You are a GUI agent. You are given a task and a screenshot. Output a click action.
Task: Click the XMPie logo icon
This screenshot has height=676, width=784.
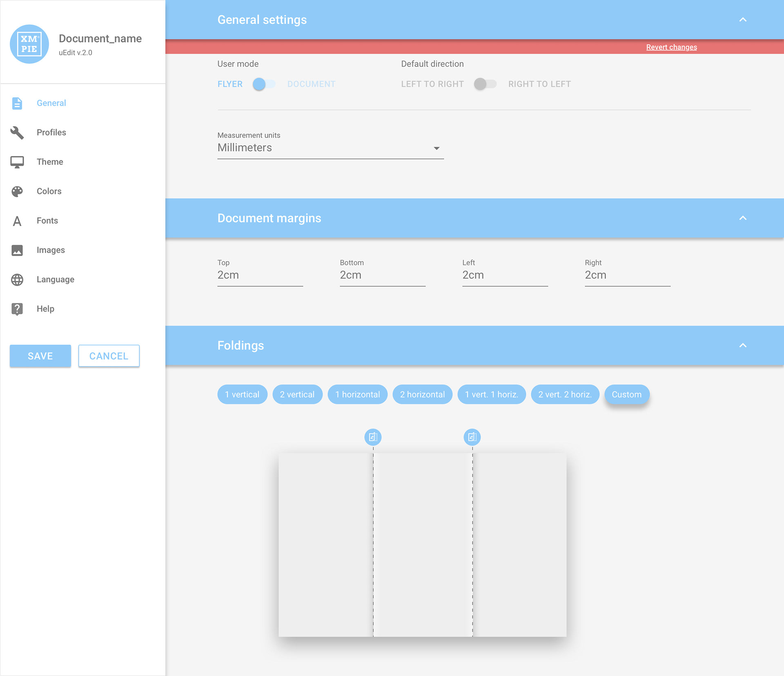coord(29,44)
